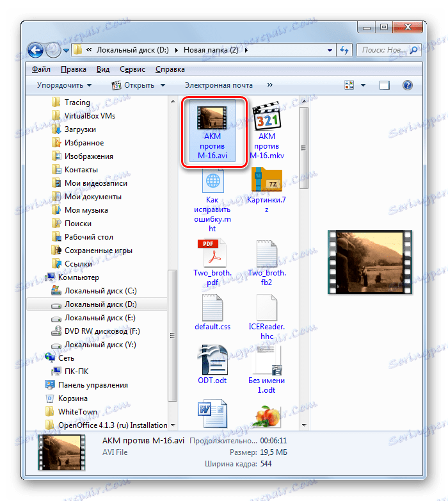Toggle the preview pane button
Viewport: 448px width, 501px height.
tap(385, 85)
